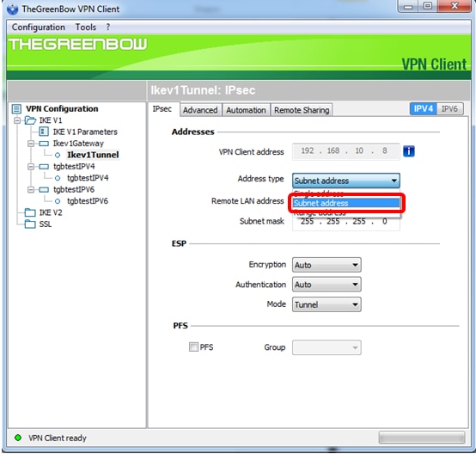Click the IKE V1 open folder icon
The width and height of the screenshot is (476, 454).
(x=30, y=120)
